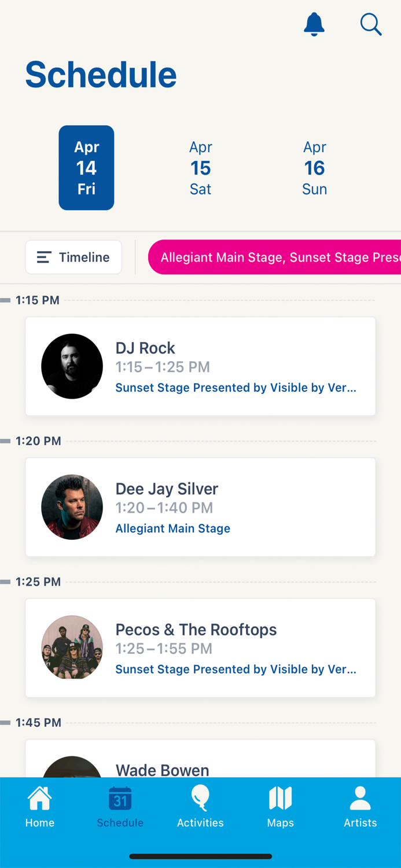Select the Apr 15 Sat date
401x868 pixels.
pyautogui.click(x=200, y=168)
